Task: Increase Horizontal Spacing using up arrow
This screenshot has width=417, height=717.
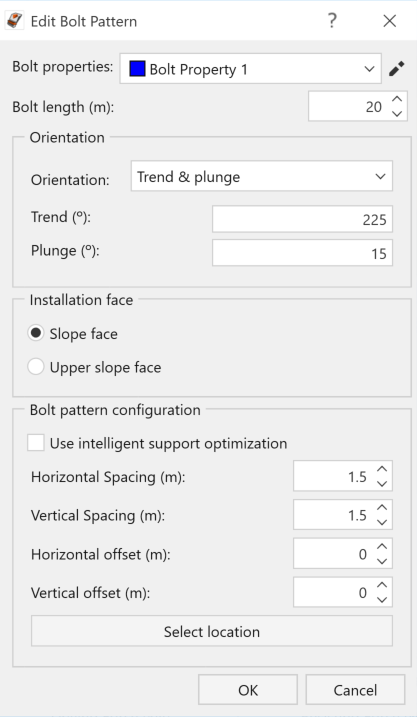Action: tap(382, 469)
